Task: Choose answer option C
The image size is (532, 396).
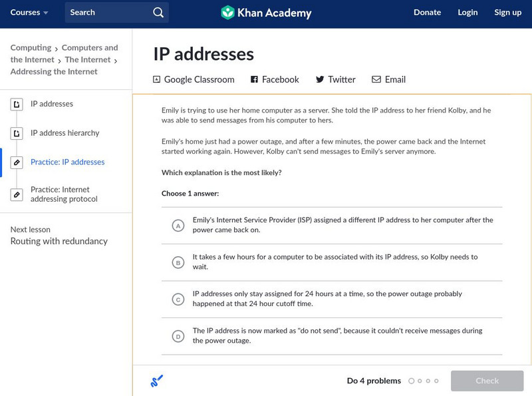Action: tap(178, 299)
